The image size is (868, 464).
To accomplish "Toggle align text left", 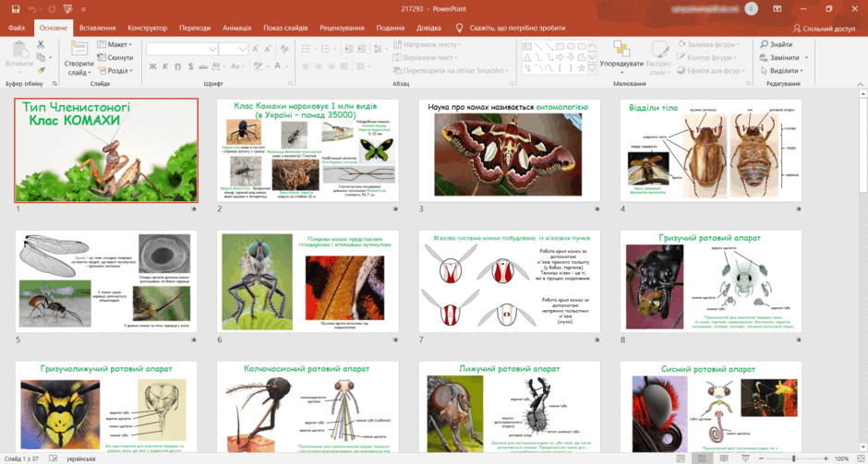I will [x=305, y=65].
